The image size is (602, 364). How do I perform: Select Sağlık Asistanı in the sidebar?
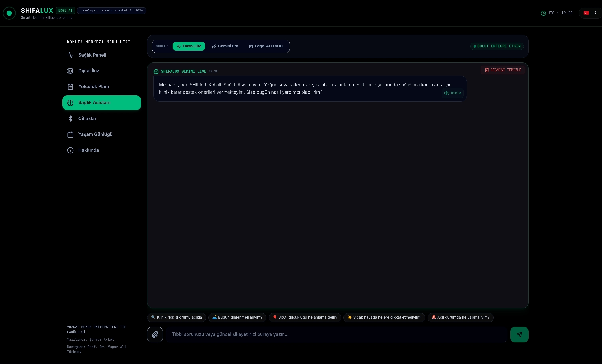click(102, 103)
